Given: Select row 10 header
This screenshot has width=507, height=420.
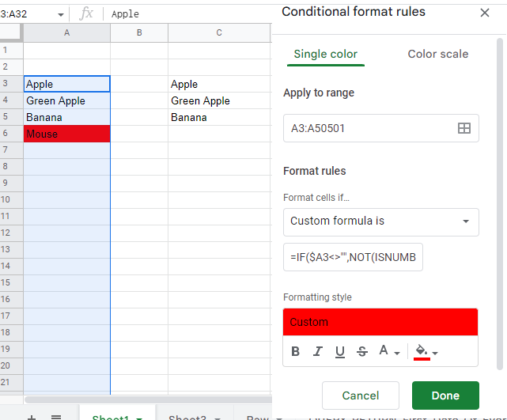Looking at the screenshot, I should (x=11, y=199).
